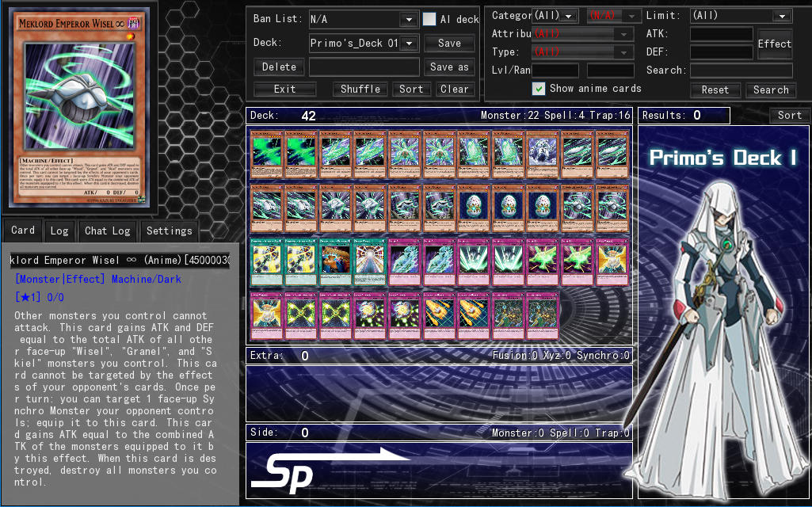Focus the ATK filter field
The height and width of the screenshot is (507, 812).
coord(722,34)
